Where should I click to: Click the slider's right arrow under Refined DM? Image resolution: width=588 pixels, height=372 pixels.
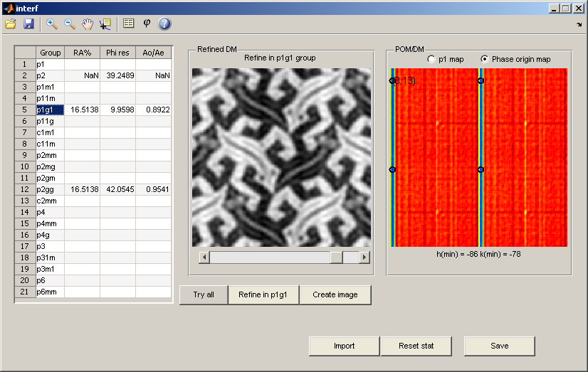(364, 257)
